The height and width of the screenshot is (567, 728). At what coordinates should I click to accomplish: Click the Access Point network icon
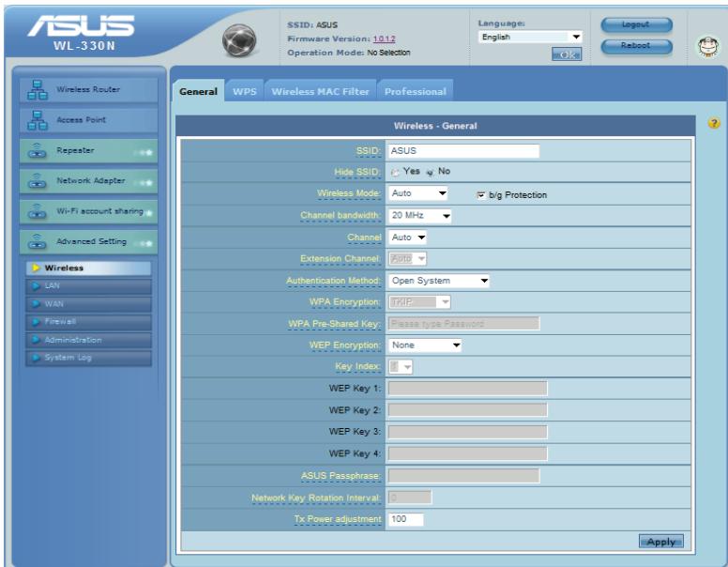[38, 120]
